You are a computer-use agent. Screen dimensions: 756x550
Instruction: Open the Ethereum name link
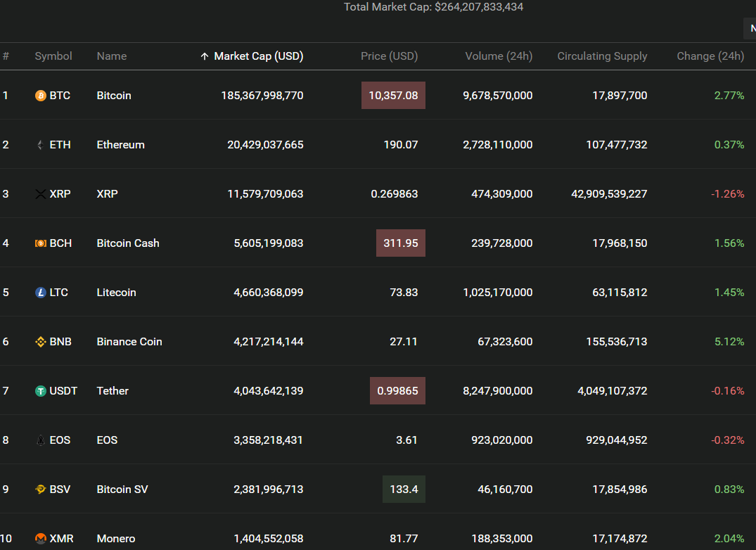(x=120, y=145)
